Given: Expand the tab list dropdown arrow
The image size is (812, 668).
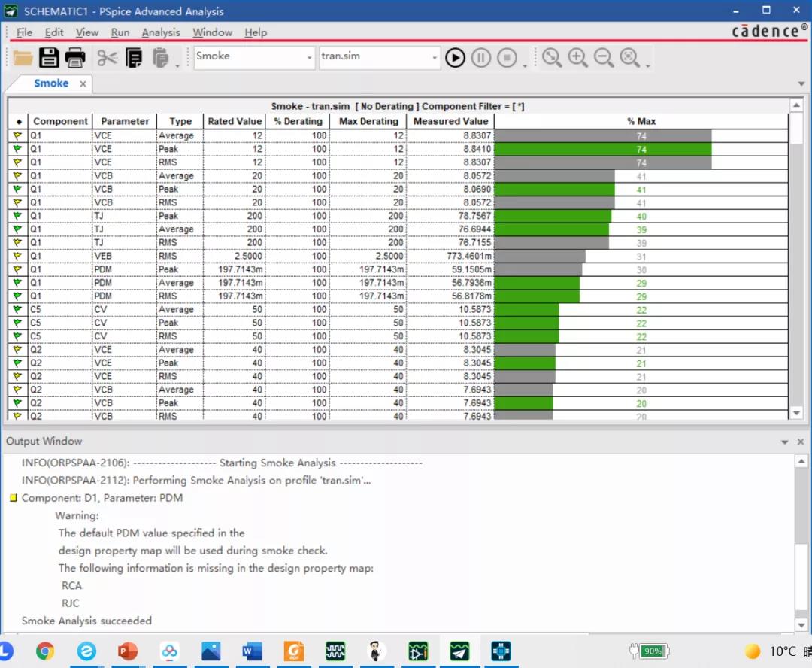Looking at the screenshot, I should click(801, 84).
